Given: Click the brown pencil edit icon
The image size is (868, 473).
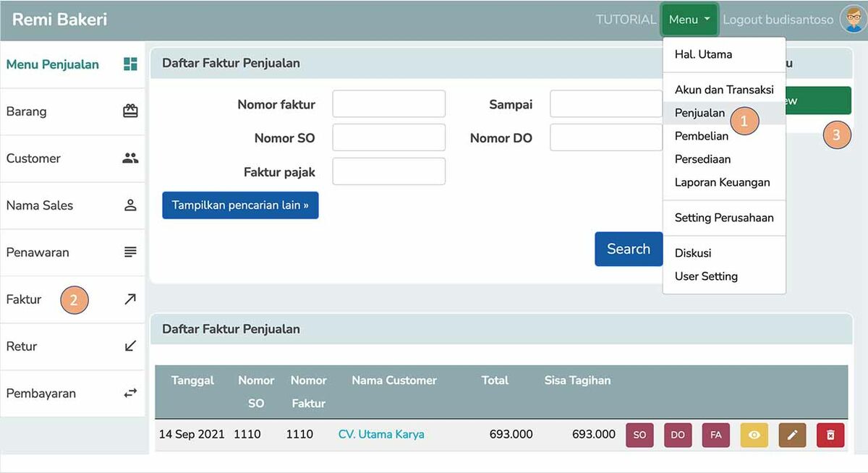Looking at the screenshot, I should [x=792, y=435].
